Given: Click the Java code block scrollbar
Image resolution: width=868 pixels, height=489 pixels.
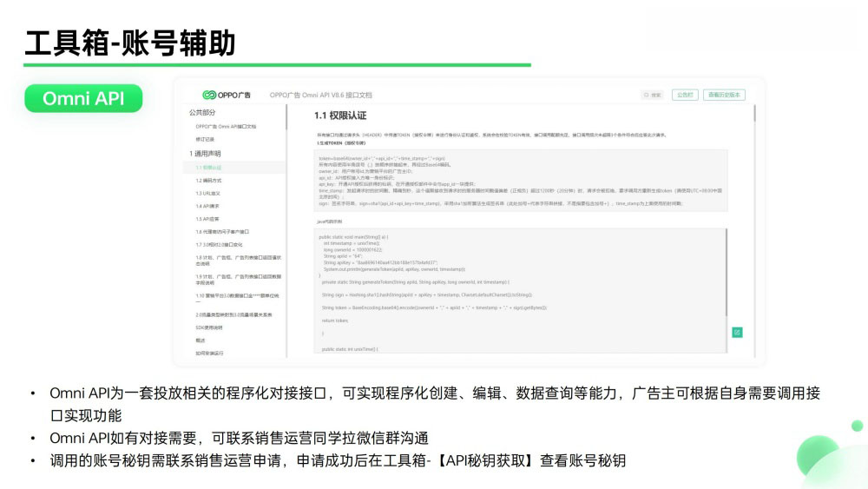Looking at the screenshot, I should tap(727, 273).
